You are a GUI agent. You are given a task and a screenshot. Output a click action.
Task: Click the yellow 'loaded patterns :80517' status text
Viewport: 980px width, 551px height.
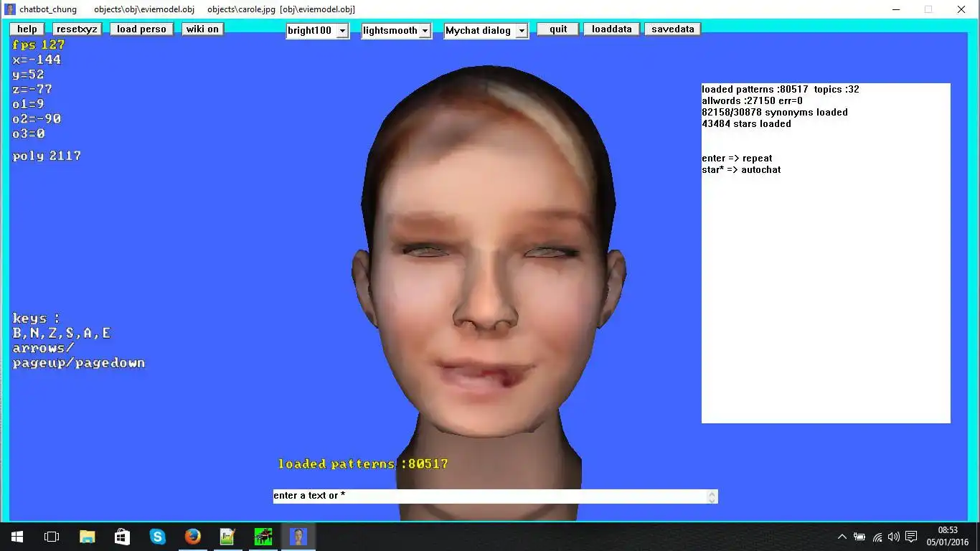363,463
